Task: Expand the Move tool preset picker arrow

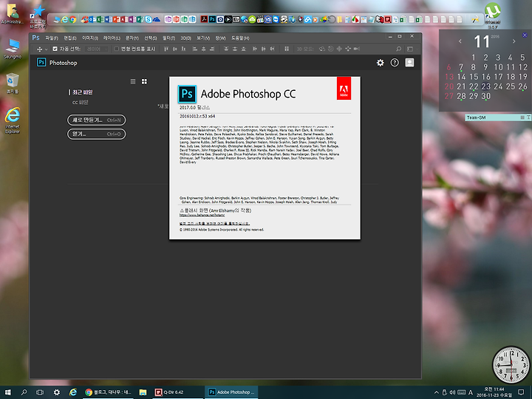Action: click(x=47, y=50)
